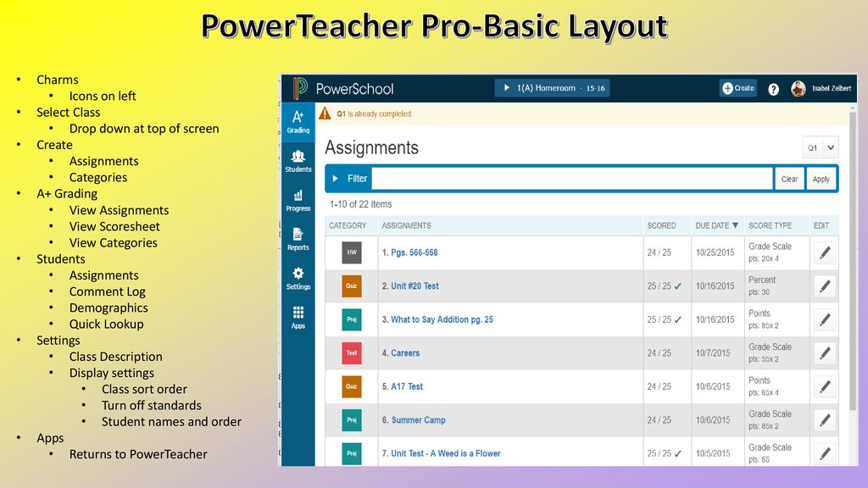Viewport: 868px width, 488px height.
Task: Click the Clear filter button
Action: 789,179
